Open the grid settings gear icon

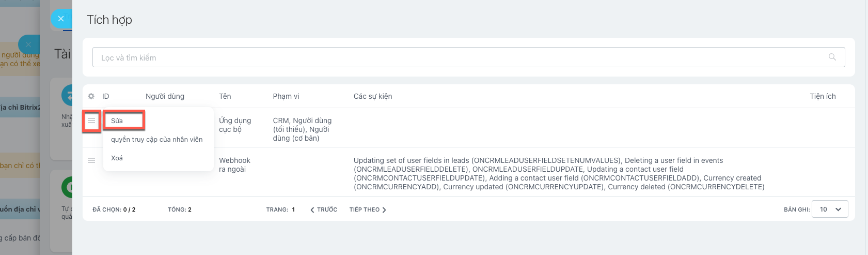click(91, 97)
